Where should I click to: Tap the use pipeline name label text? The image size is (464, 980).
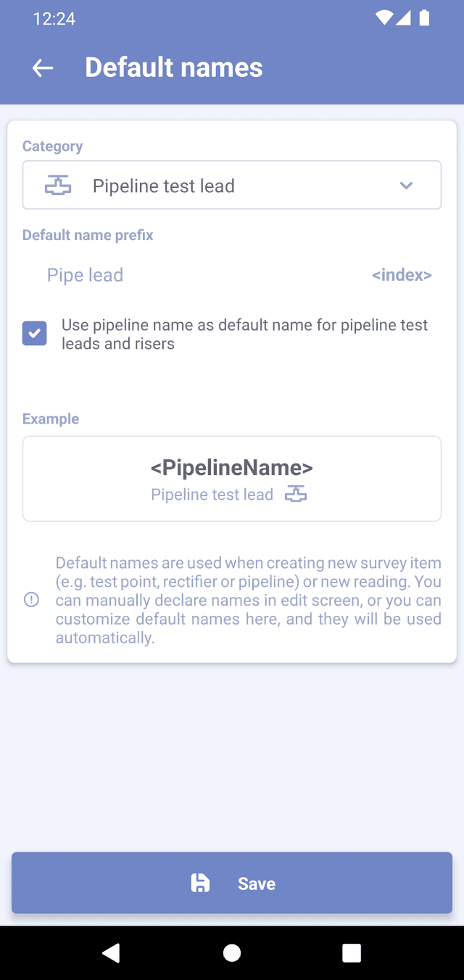click(x=244, y=334)
